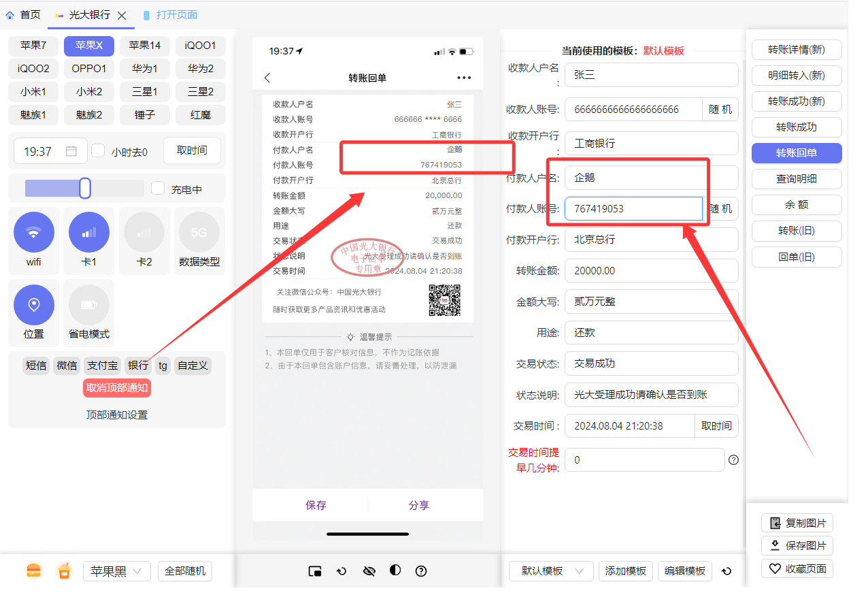Click the burger emoji icon
The width and height of the screenshot is (868, 597).
pos(33,571)
